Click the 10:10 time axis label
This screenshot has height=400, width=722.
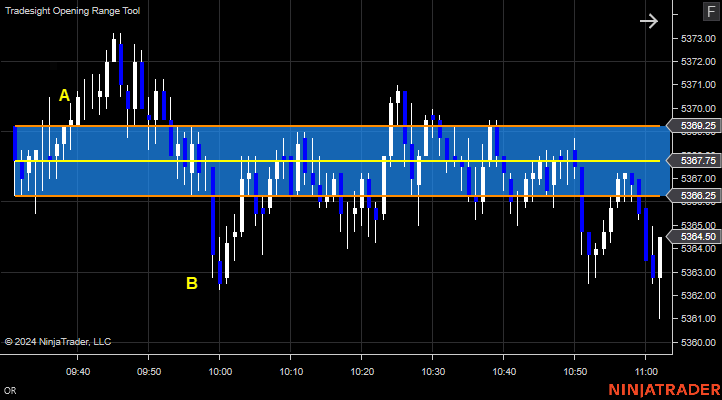pos(291,371)
